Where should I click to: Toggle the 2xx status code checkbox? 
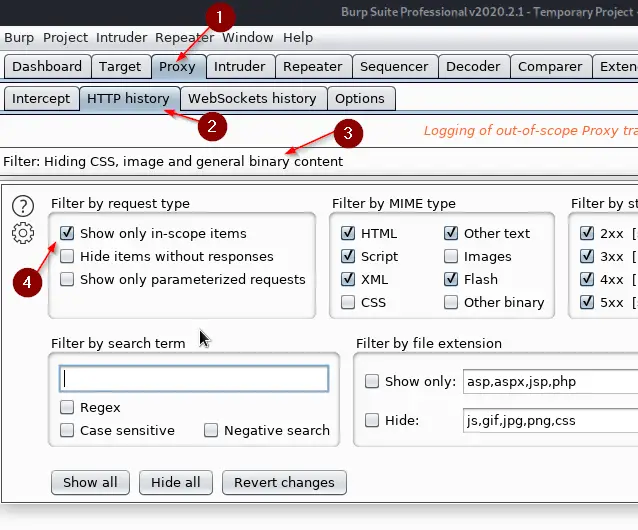click(x=587, y=233)
